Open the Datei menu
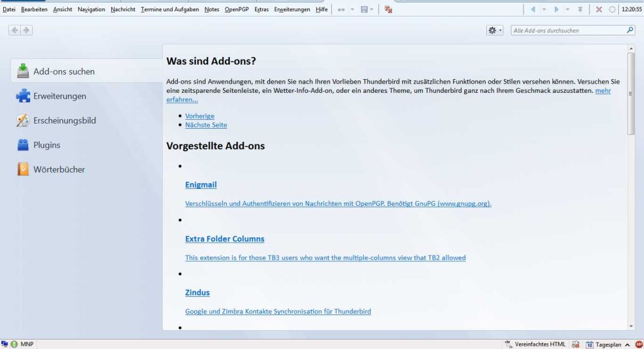The width and height of the screenshot is (644, 349). click(9, 9)
